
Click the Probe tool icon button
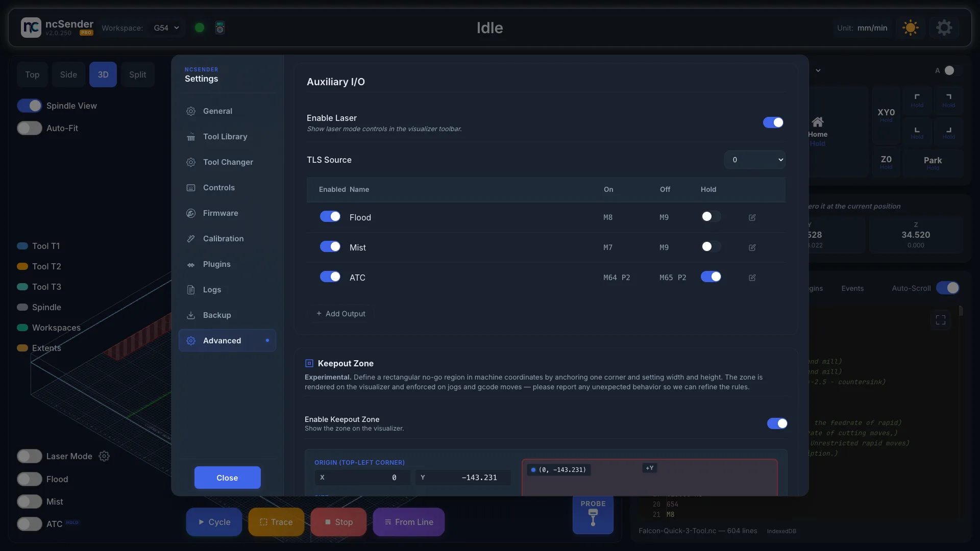(x=593, y=515)
